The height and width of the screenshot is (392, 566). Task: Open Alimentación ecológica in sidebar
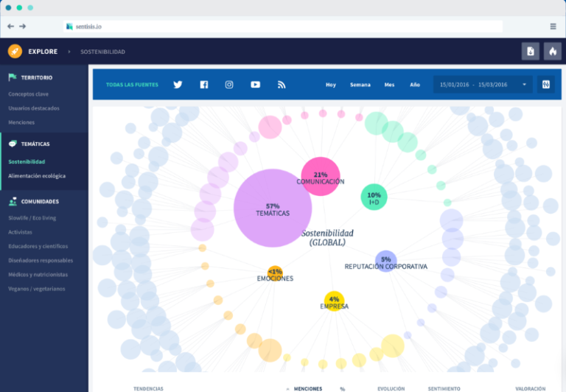(37, 176)
